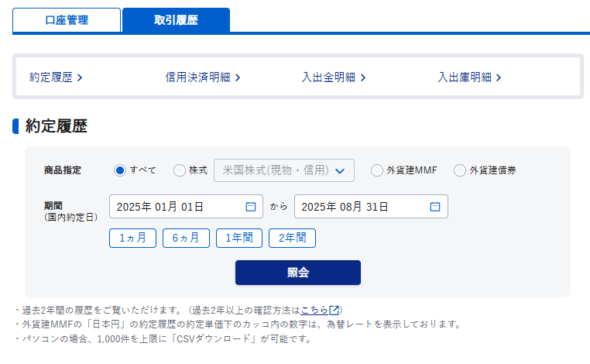Click the end date field 2025年08月31日
The height and width of the screenshot is (364, 590).
[371, 207]
